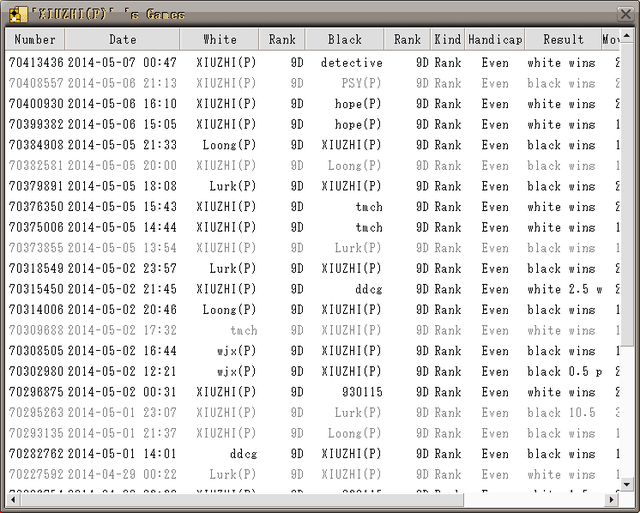Click date '2014-04-29 00:22'
The height and width of the screenshot is (513, 640).
tap(122, 474)
